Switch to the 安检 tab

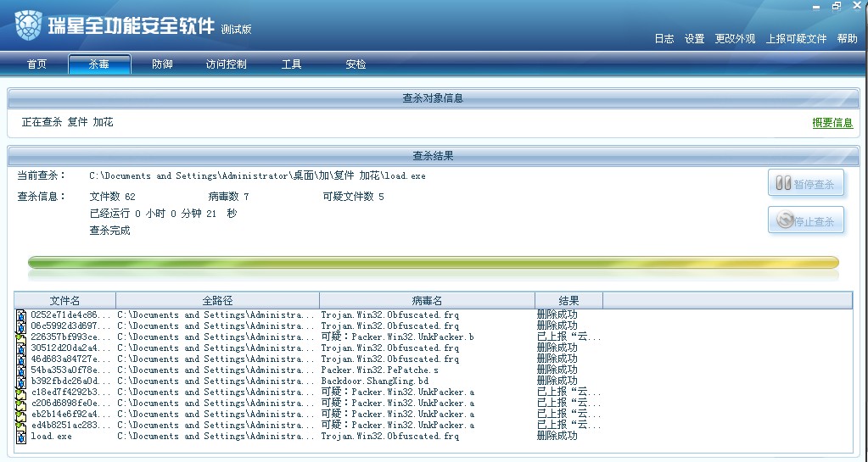tap(356, 64)
